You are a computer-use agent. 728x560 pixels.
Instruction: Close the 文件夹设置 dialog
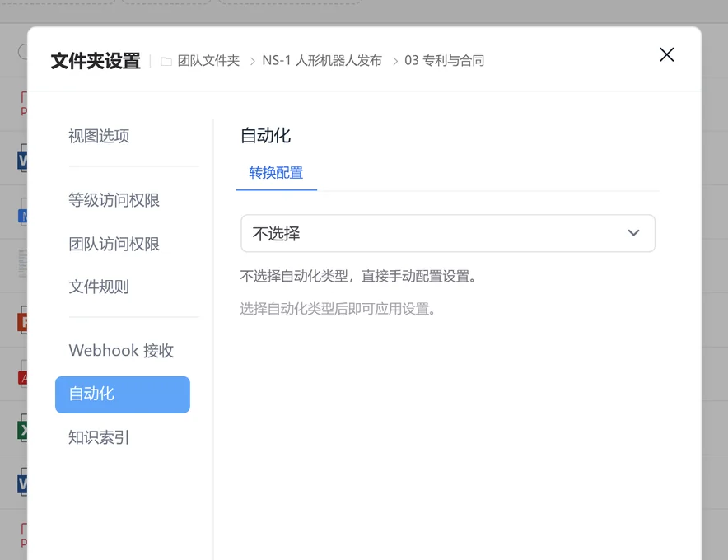point(667,55)
